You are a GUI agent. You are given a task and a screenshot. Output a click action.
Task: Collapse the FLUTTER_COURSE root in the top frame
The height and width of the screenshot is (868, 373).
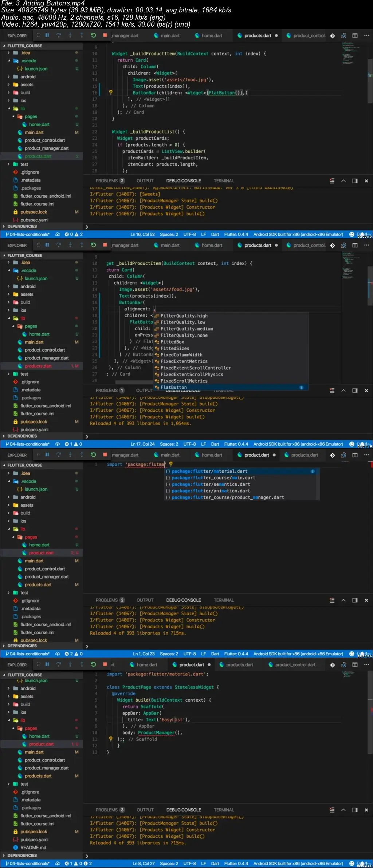4,46
